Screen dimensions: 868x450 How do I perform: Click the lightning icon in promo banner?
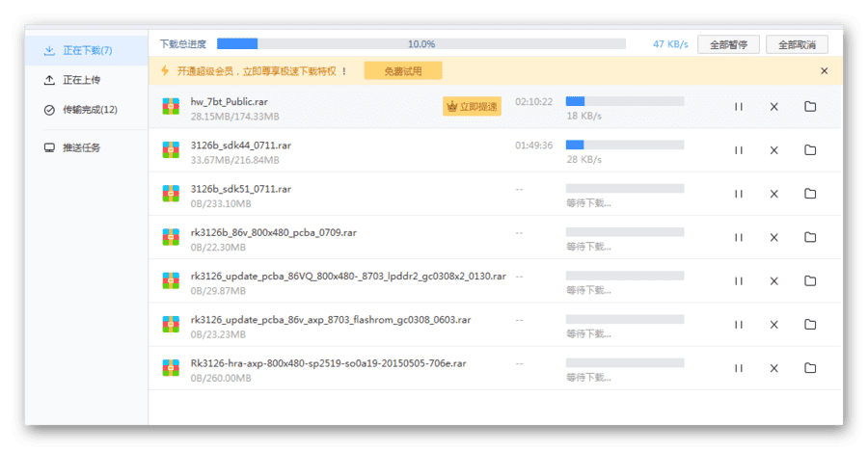(165, 70)
